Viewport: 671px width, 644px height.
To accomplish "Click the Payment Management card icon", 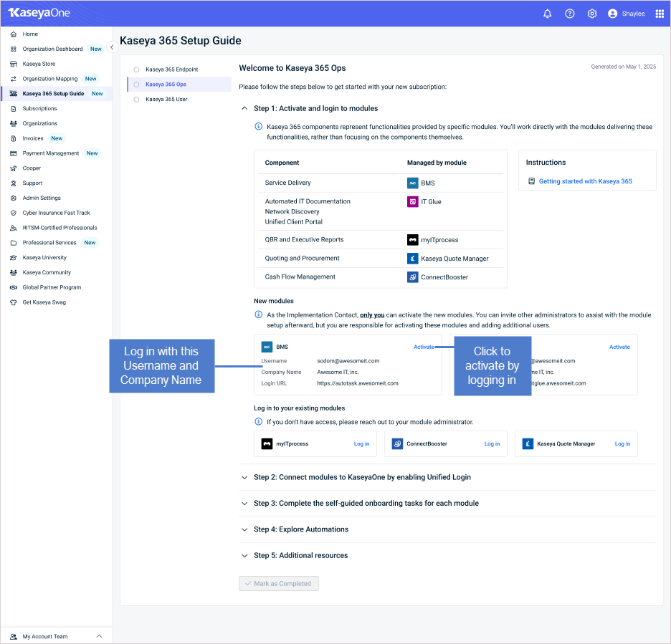I will point(14,153).
